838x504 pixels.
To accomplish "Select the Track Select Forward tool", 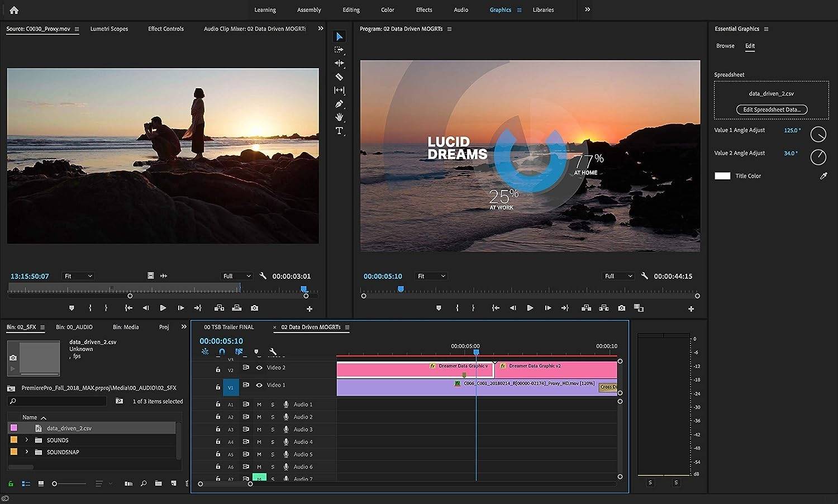I will tap(339, 50).
